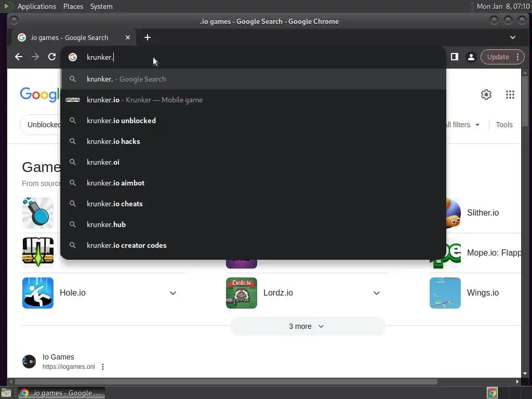The image size is (532, 399).
Task: Open the Places menu in top panel
Action: coord(73,6)
